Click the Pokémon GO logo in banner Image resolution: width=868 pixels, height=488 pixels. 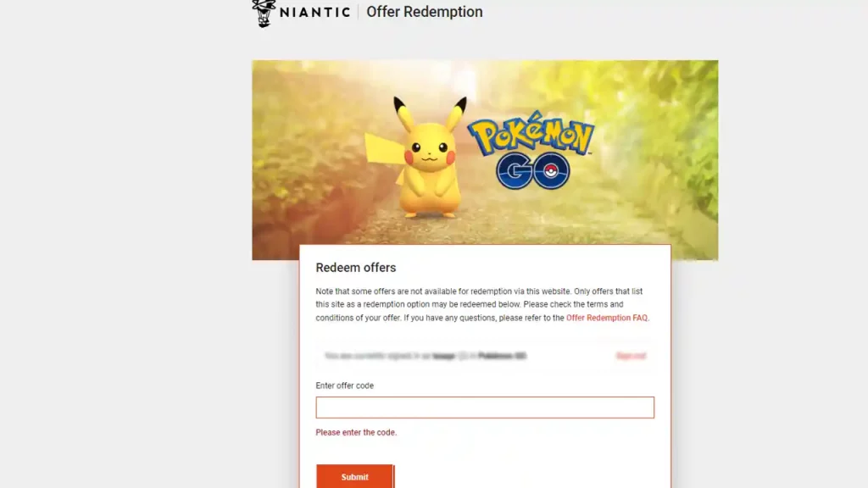pos(531,150)
